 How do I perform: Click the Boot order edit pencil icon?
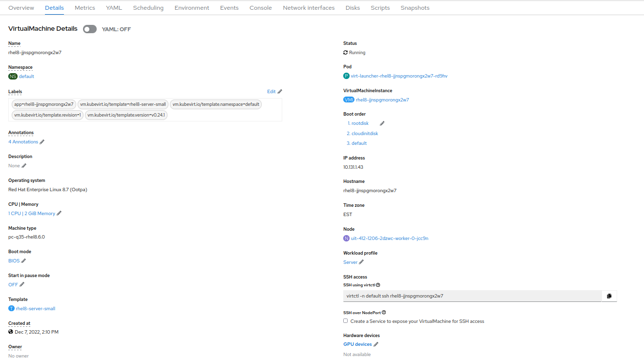pos(382,123)
